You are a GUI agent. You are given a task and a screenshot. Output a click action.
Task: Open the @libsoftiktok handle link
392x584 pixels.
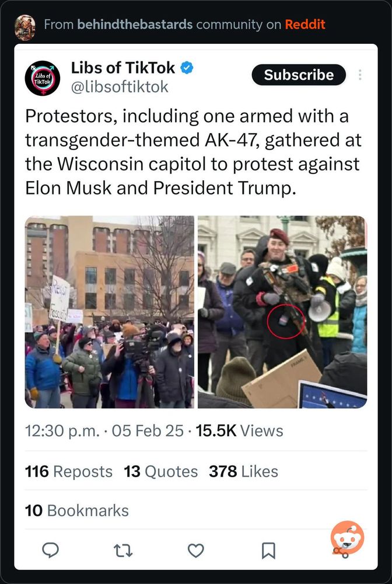pyautogui.click(x=120, y=87)
